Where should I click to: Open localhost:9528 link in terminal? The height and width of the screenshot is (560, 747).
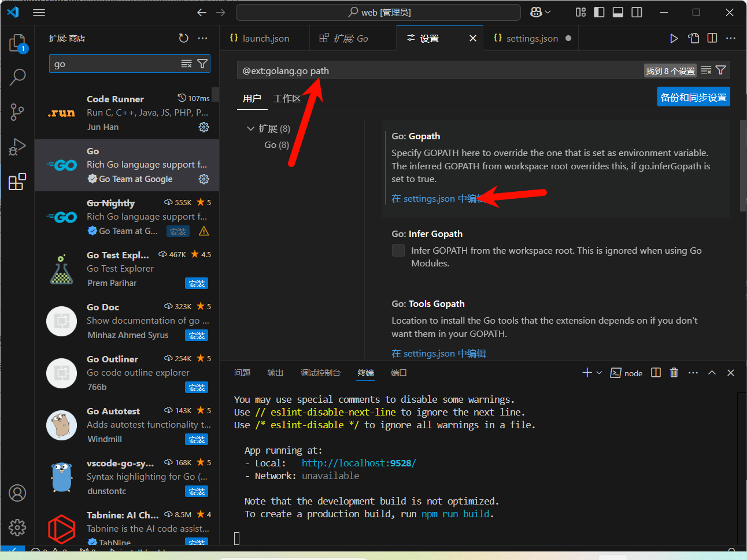point(358,463)
